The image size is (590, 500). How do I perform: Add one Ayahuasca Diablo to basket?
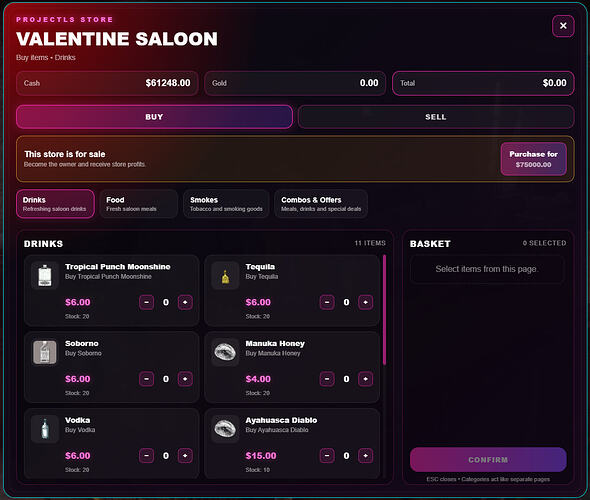coord(365,456)
